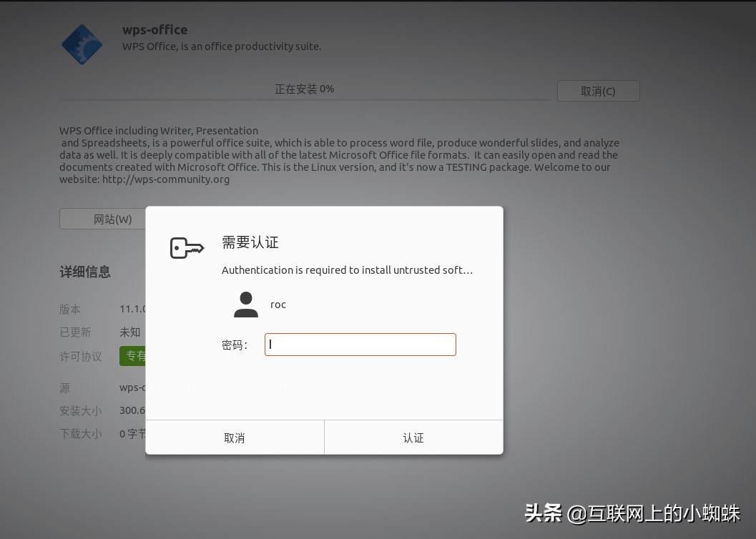Viewport: 756px width, 539px height.
Task: Click the 'WPS Office, is an office productivity suite.' text
Action: [x=222, y=46]
